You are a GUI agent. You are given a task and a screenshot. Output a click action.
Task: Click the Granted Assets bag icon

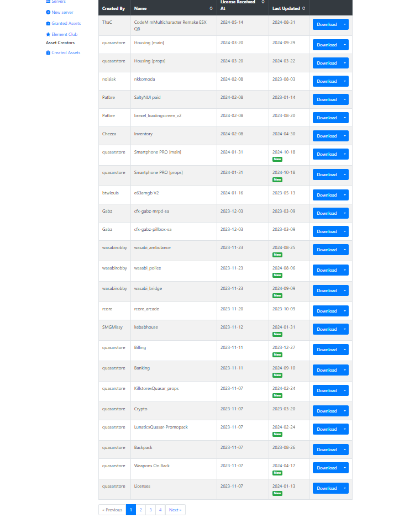pos(48,23)
